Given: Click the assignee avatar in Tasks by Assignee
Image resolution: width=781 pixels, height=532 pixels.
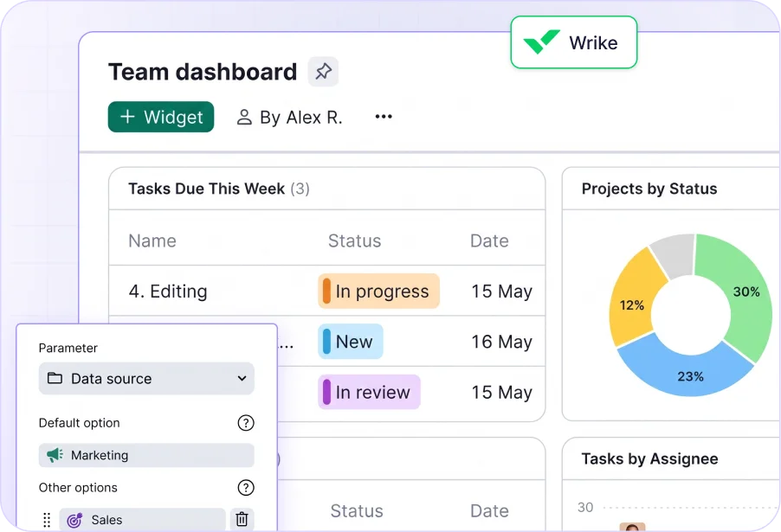Looking at the screenshot, I should coord(632,527).
